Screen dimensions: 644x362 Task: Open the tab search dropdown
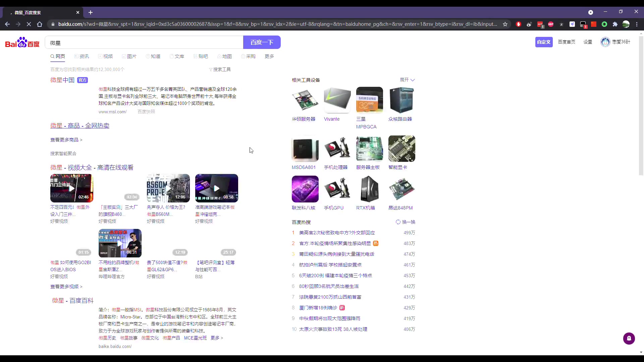pos(591,12)
